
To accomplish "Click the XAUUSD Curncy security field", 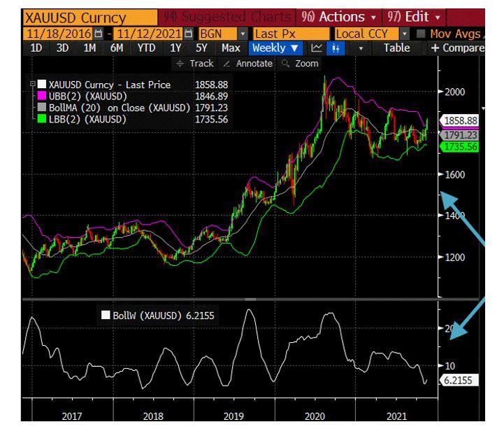I will pyautogui.click(x=75, y=17).
